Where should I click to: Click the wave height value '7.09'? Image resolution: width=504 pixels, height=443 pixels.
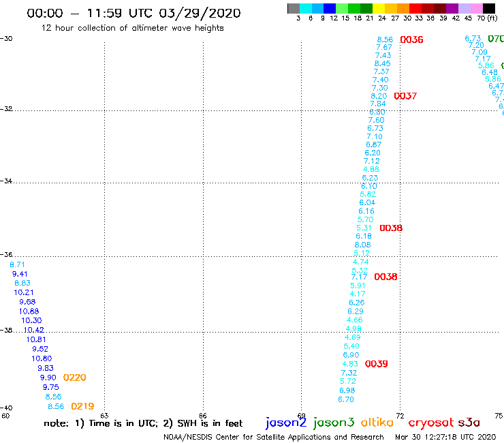pos(479,52)
